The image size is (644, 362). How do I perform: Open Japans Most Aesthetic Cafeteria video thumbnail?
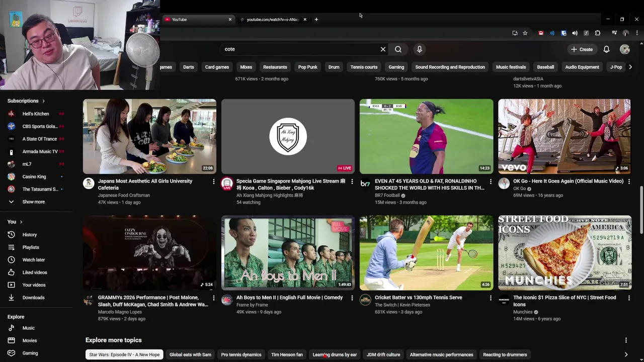[149, 136]
